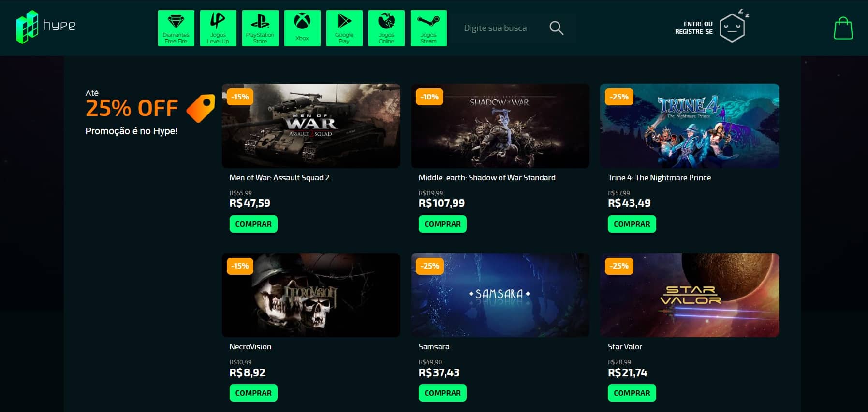Open PlayStation Store category icon

260,28
